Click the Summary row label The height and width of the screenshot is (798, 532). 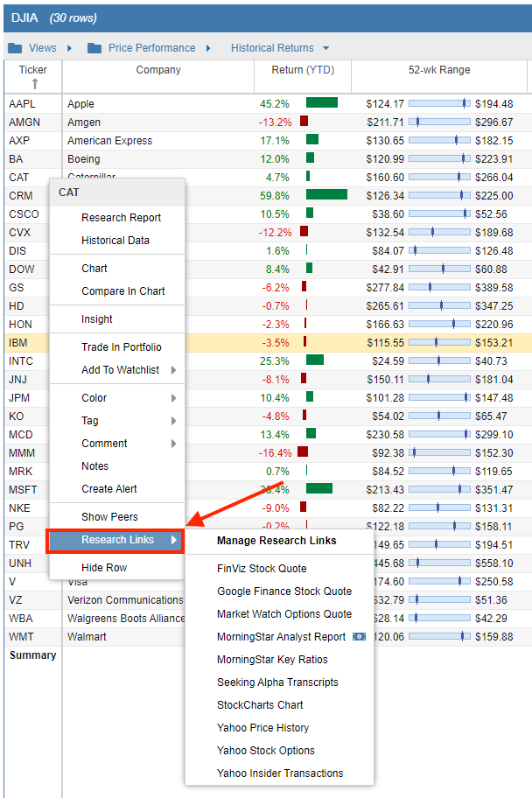[32, 655]
